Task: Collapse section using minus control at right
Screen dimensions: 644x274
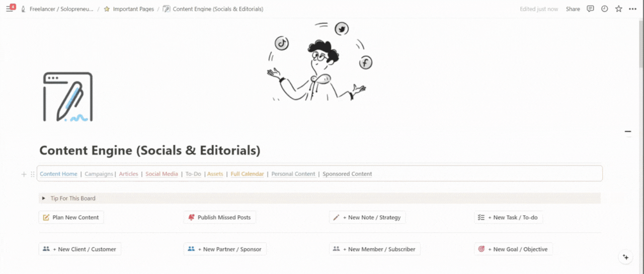Action: [x=628, y=132]
